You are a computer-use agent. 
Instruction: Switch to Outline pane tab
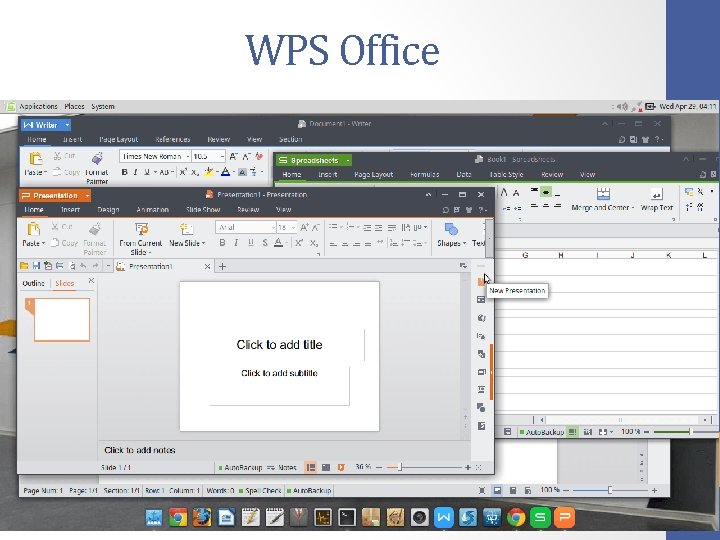point(34,283)
